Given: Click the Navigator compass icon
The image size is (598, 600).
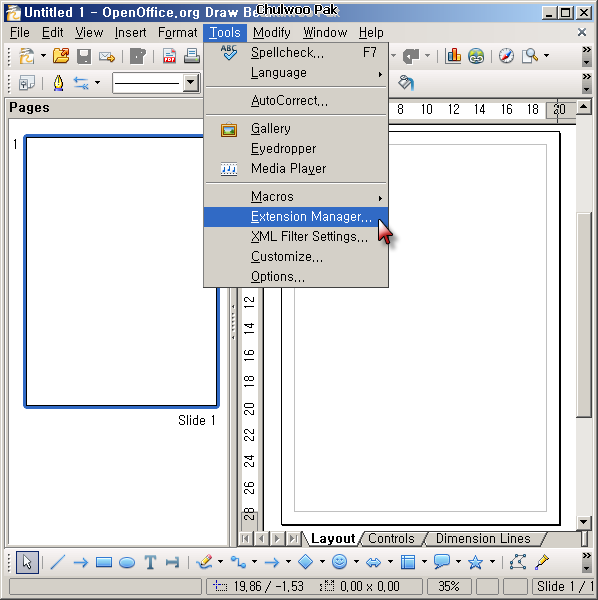Looking at the screenshot, I should click(x=506, y=56).
